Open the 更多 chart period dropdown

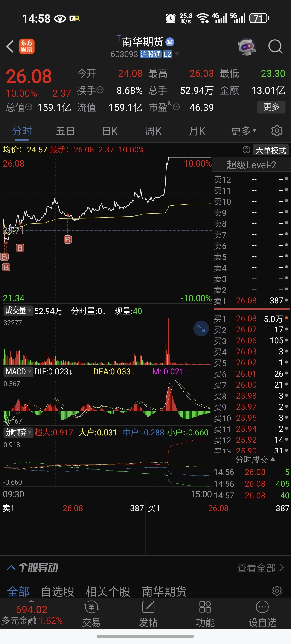(x=243, y=131)
